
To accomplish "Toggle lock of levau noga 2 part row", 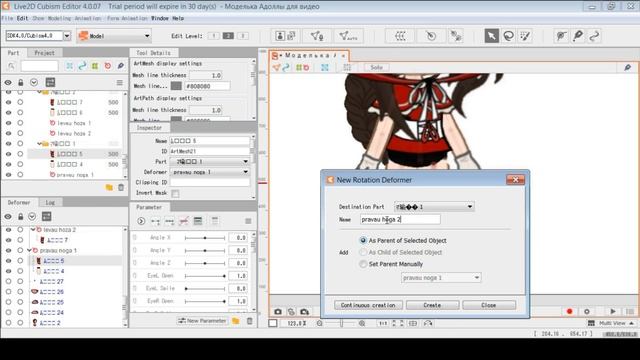I will tap(20, 133).
